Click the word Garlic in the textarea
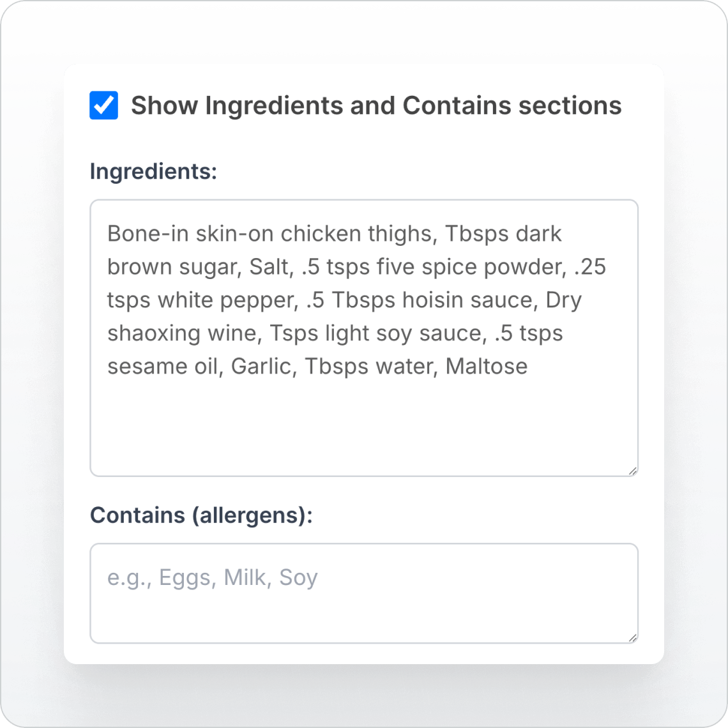The height and width of the screenshot is (728, 728). click(x=261, y=366)
